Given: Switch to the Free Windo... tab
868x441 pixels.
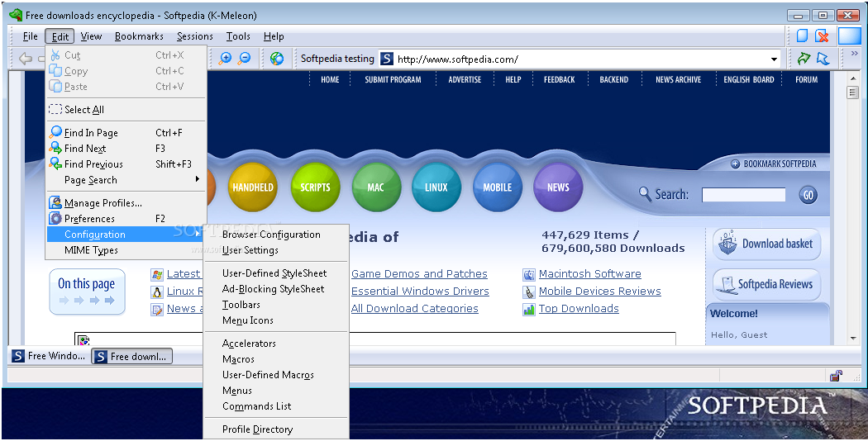Looking at the screenshot, I should tap(50, 356).
